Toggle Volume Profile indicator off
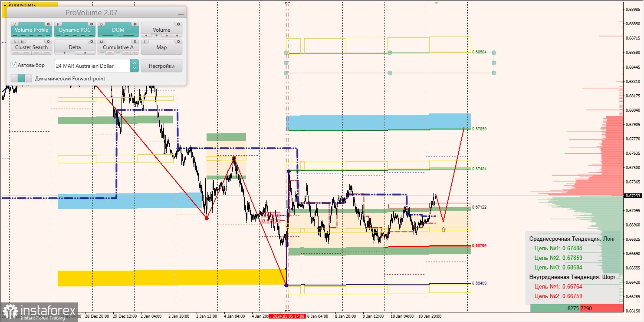The height and width of the screenshot is (322, 644). [x=31, y=30]
